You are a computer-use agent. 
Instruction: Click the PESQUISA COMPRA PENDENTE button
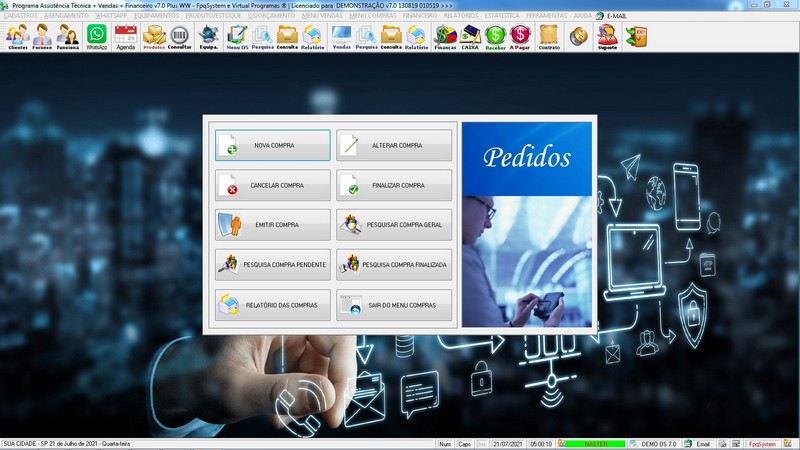(273, 265)
